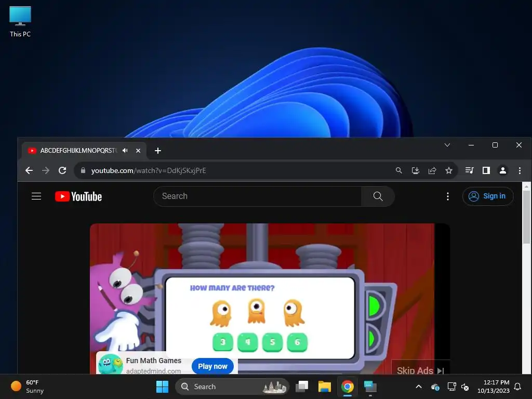The width and height of the screenshot is (532, 399).
Task: Skip the video ad
Action: pyautogui.click(x=420, y=368)
